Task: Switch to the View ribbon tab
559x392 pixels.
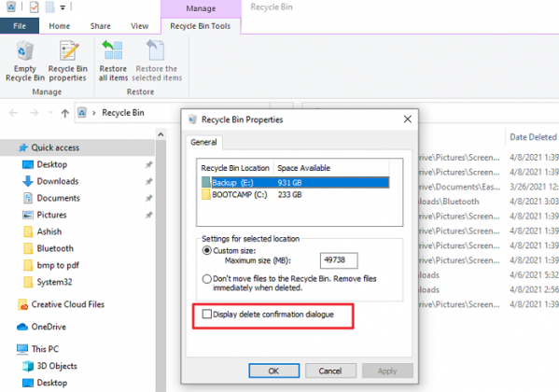Action: [139, 26]
